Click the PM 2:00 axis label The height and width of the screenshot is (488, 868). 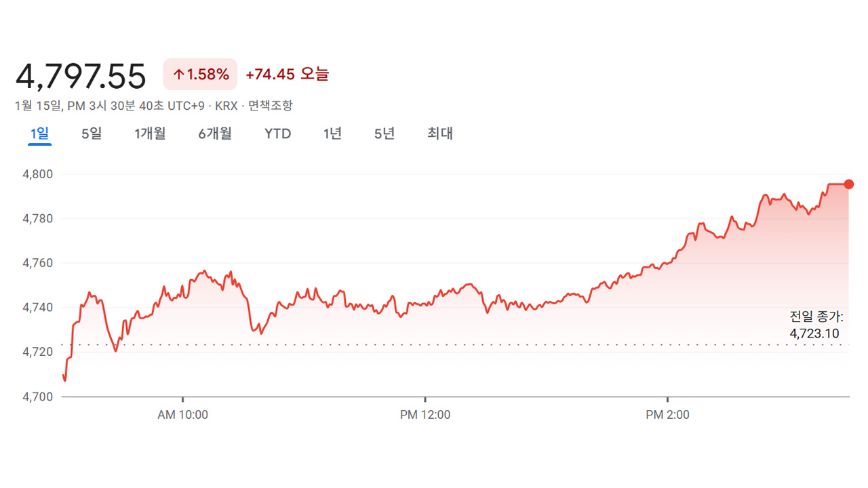pyautogui.click(x=667, y=415)
